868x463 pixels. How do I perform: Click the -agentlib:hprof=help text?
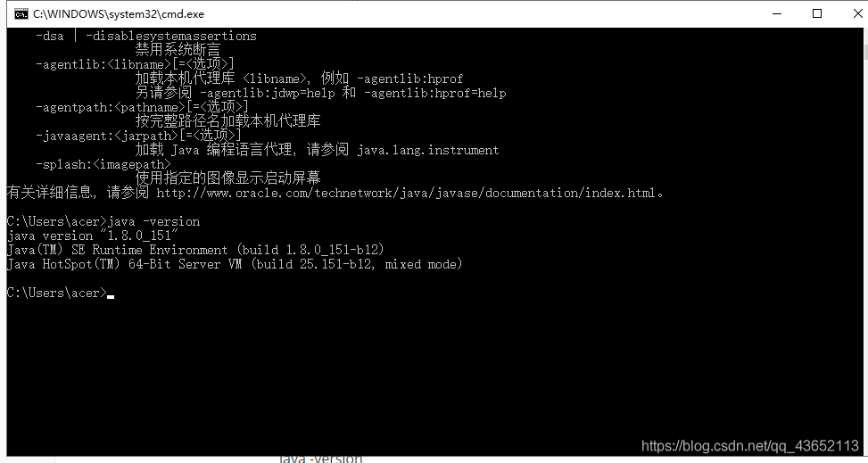pyautogui.click(x=434, y=93)
